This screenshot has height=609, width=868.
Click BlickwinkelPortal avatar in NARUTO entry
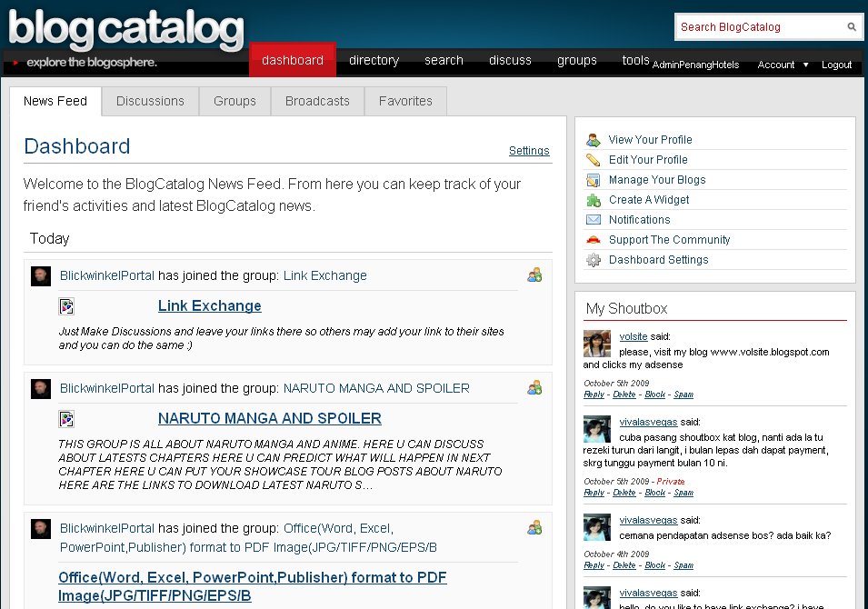pyautogui.click(x=40, y=389)
